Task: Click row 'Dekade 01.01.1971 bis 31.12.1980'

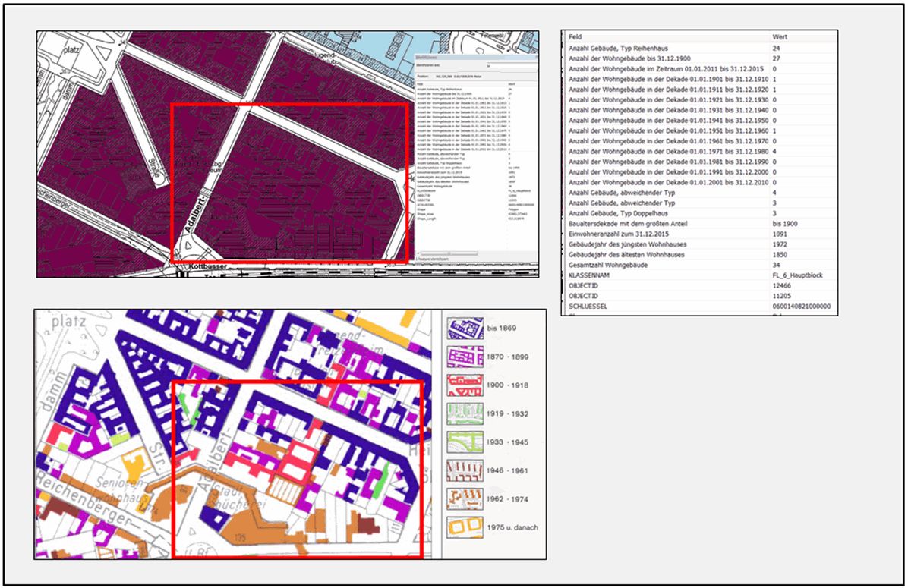Action: point(699,152)
